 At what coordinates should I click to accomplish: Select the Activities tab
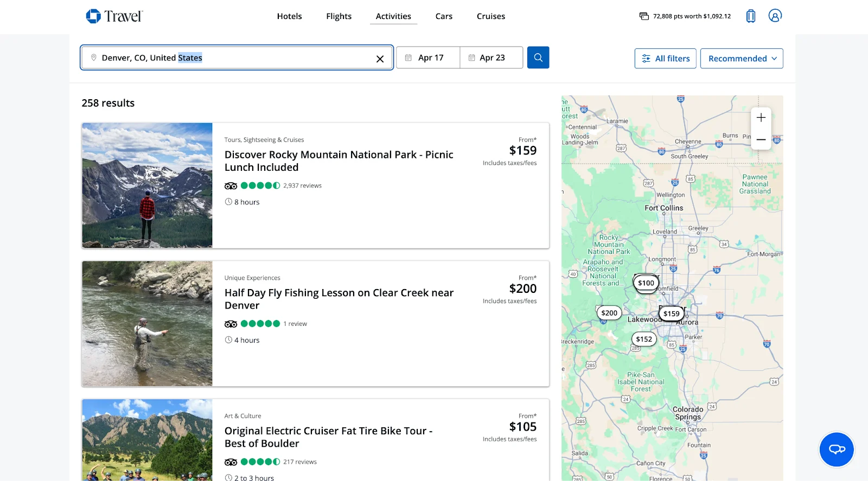pos(393,16)
